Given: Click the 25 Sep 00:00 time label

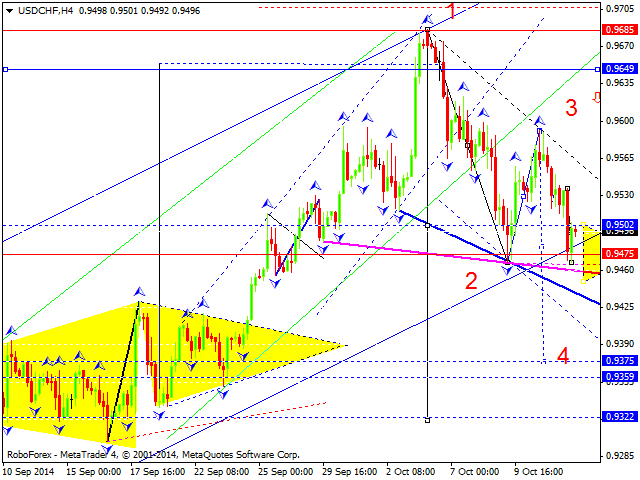Looking at the screenshot, I should click(x=285, y=470).
